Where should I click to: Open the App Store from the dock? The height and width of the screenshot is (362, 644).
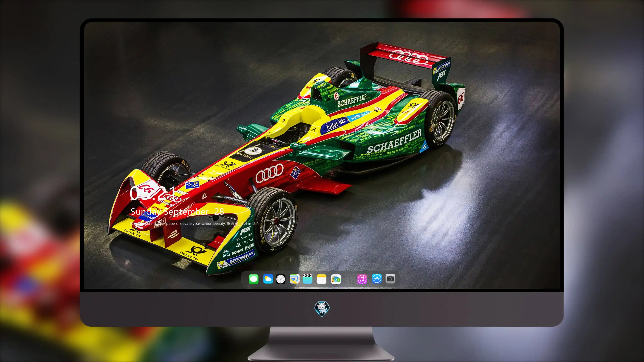point(377,279)
